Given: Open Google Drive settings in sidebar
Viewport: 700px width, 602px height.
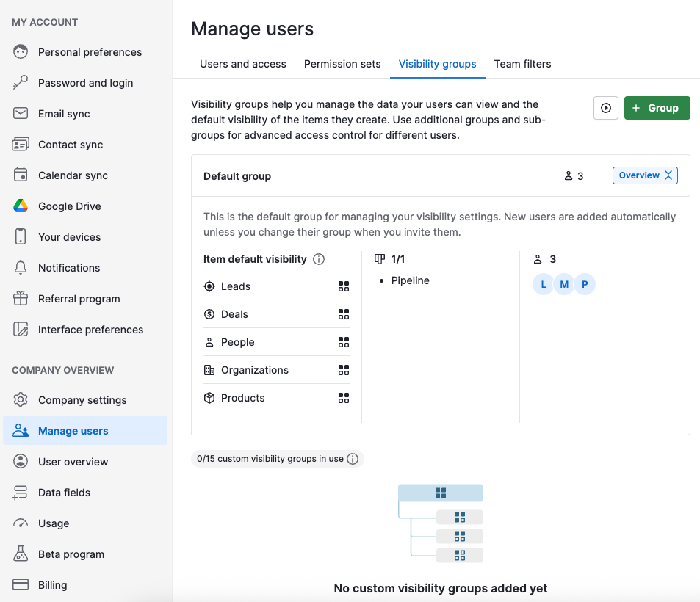Looking at the screenshot, I should pyautogui.click(x=70, y=206).
